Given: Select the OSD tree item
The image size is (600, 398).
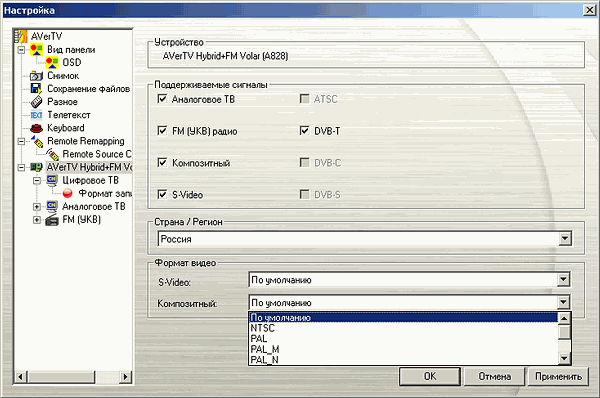Looking at the screenshot, I should 72,62.
